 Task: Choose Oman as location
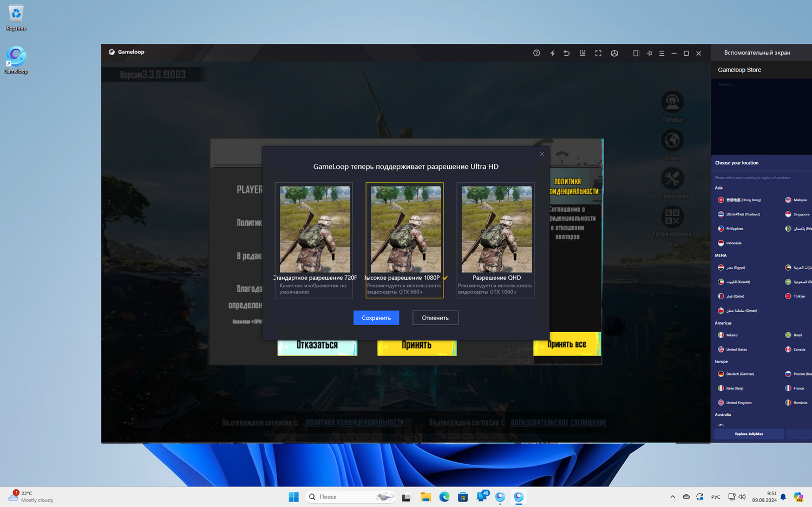[x=737, y=311]
